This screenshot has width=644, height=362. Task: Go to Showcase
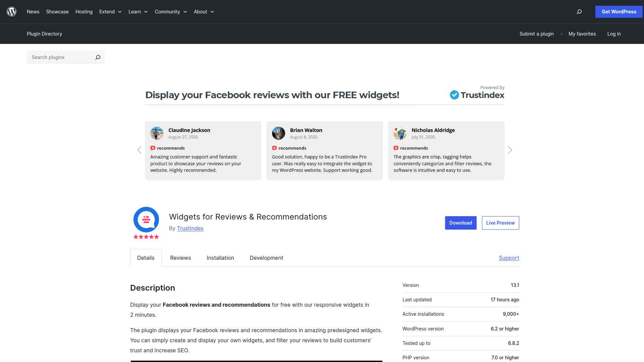tap(57, 12)
